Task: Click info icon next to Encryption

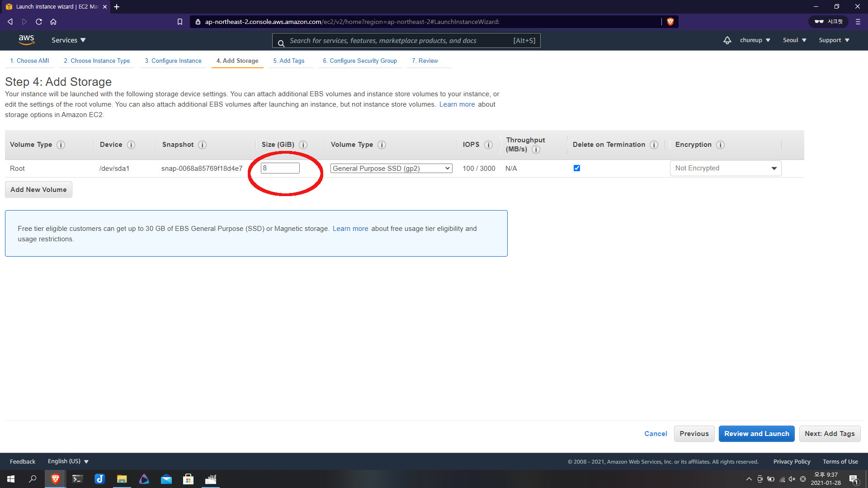Action: (x=721, y=145)
